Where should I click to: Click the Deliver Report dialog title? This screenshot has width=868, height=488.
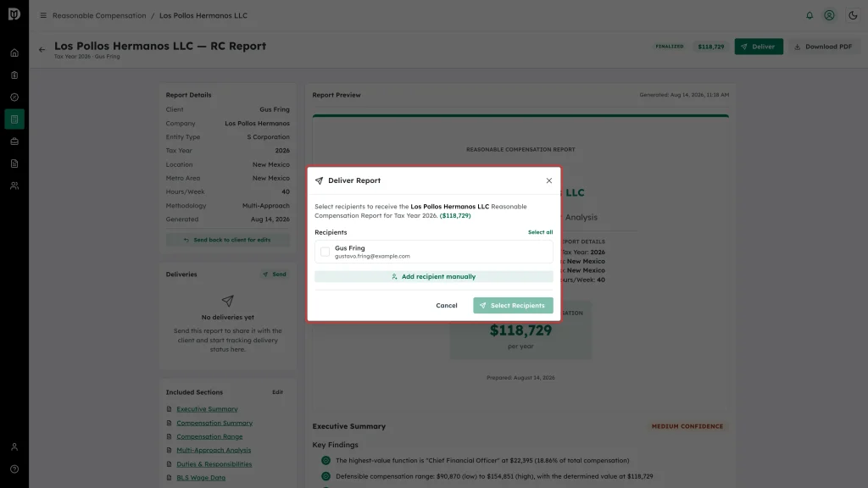354,180
